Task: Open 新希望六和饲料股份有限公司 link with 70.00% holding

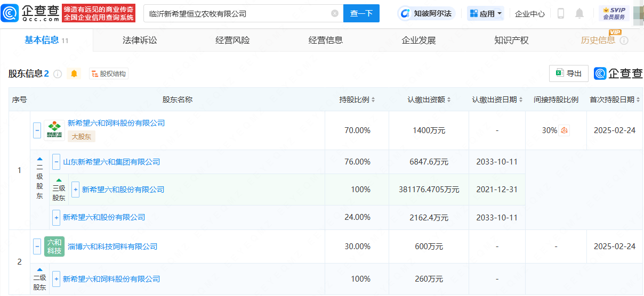Action: [x=116, y=123]
